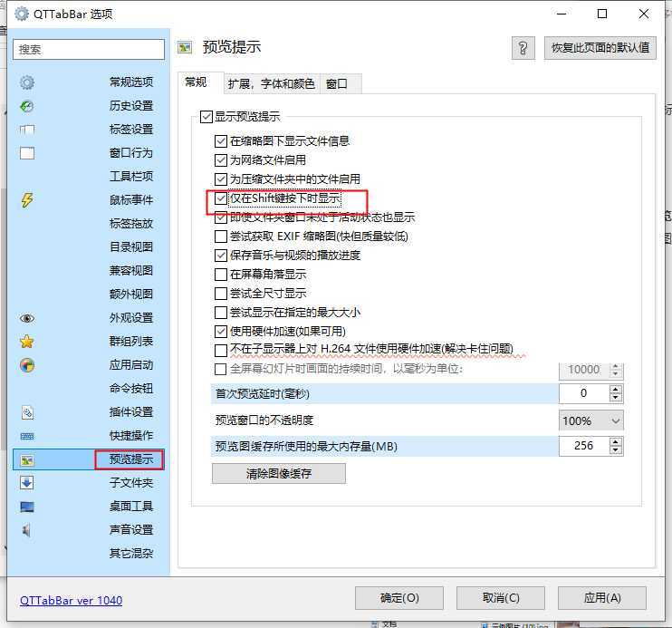672x628 pixels.
Task: Open 工具栏项 settings in sidebar
Action: click(131, 177)
